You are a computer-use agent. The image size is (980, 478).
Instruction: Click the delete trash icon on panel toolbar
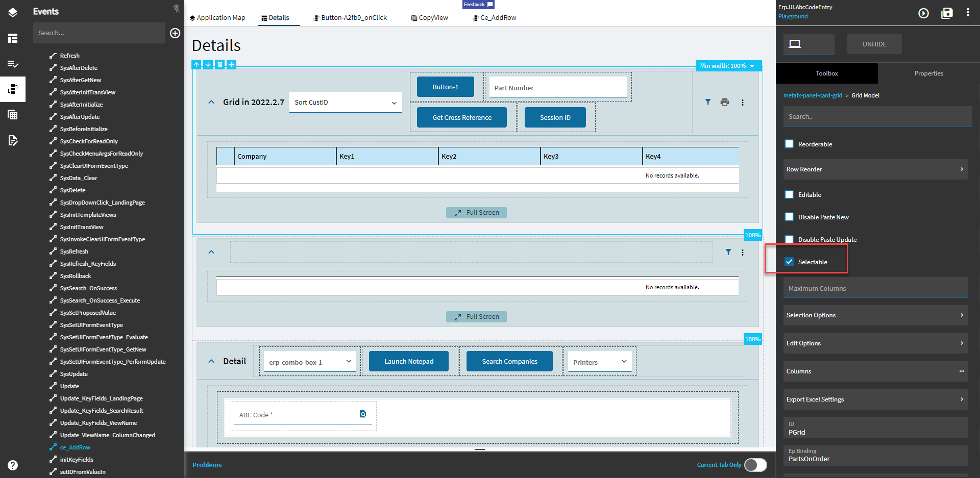pos(220,64)
